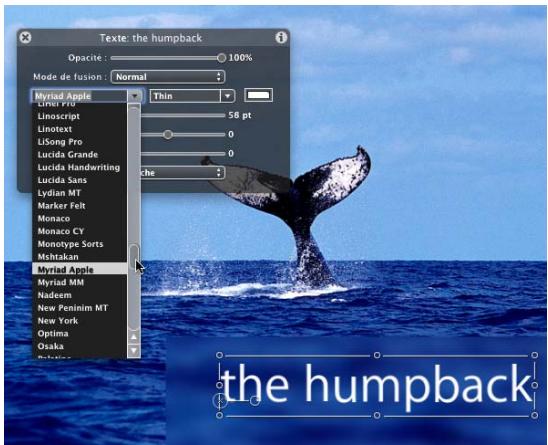Click the font list scroll down arrow

(134, 351)
